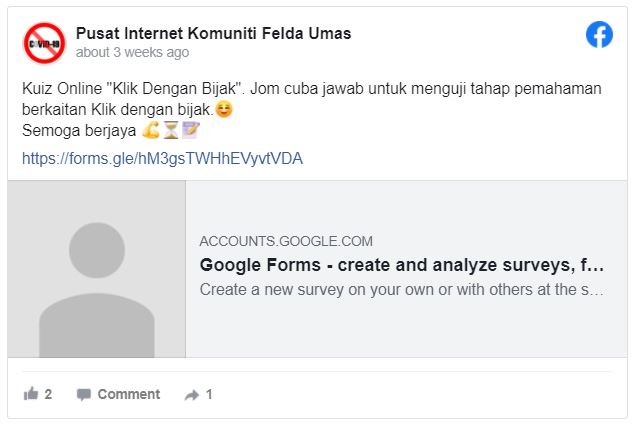Viewport: 636px width, 425px height.
Task: Open the "about 3 weeks ago" timestamp
Action: click(132, 52)
